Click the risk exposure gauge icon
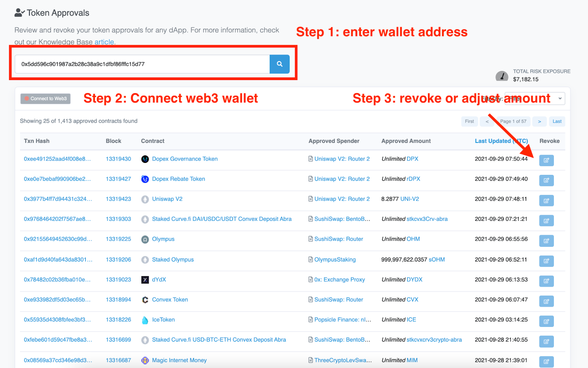This screenshot has height=368, width=588. tap(502, 76)
